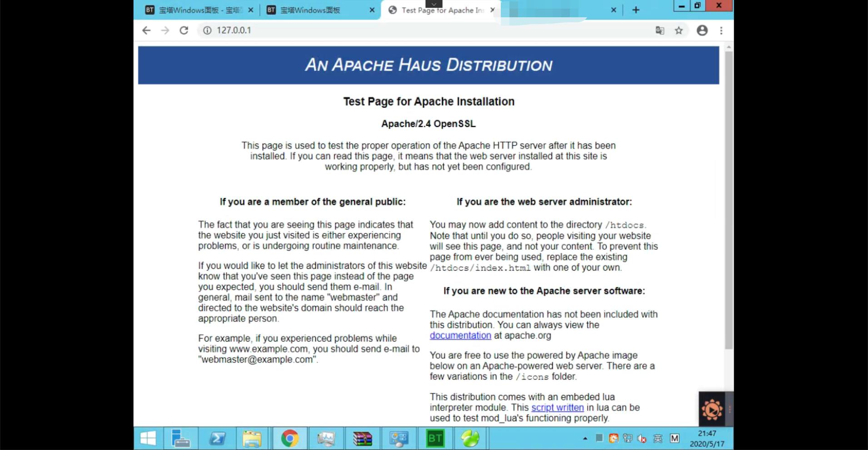The height and width of the screenshot is (450, 868).
Task: Click the general public section heading
Action: pyautogui.click(x=313, y=202)
